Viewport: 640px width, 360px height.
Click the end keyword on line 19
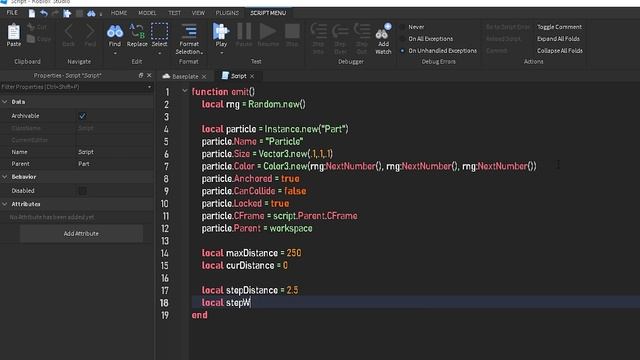(x=200, y=315)
